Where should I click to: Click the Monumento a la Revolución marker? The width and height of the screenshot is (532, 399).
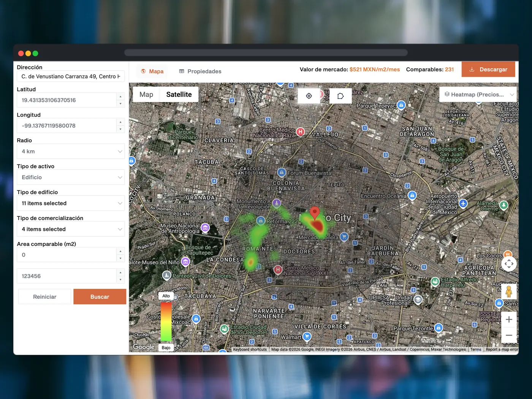coord(277,203)
